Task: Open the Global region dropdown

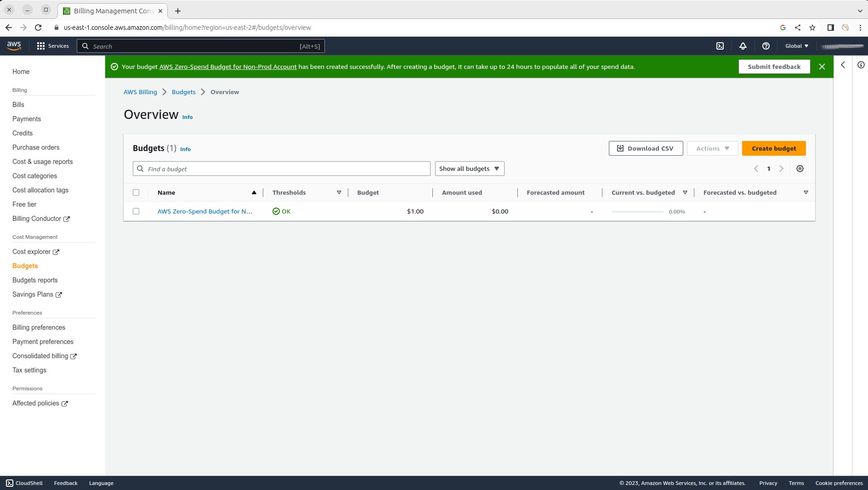Action: point(796,46)
